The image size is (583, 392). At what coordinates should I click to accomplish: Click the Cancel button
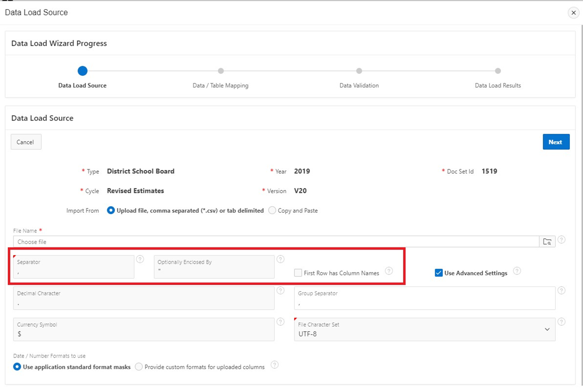pyautogui.click(x=26, y=142)
